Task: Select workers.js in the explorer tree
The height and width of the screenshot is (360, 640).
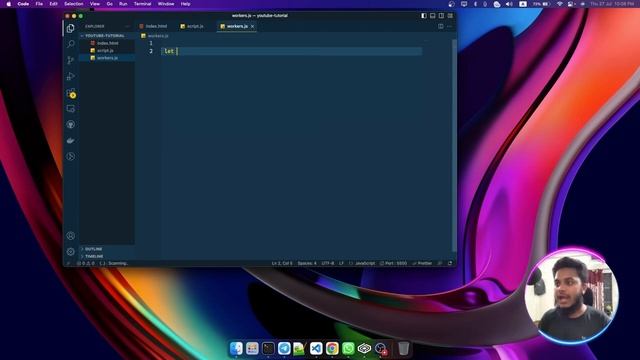Action: point(107,58)
